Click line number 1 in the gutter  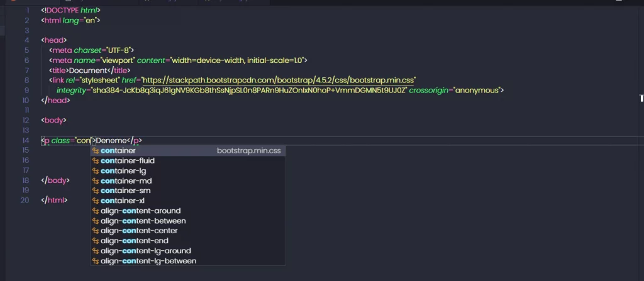tap(28, 10)
